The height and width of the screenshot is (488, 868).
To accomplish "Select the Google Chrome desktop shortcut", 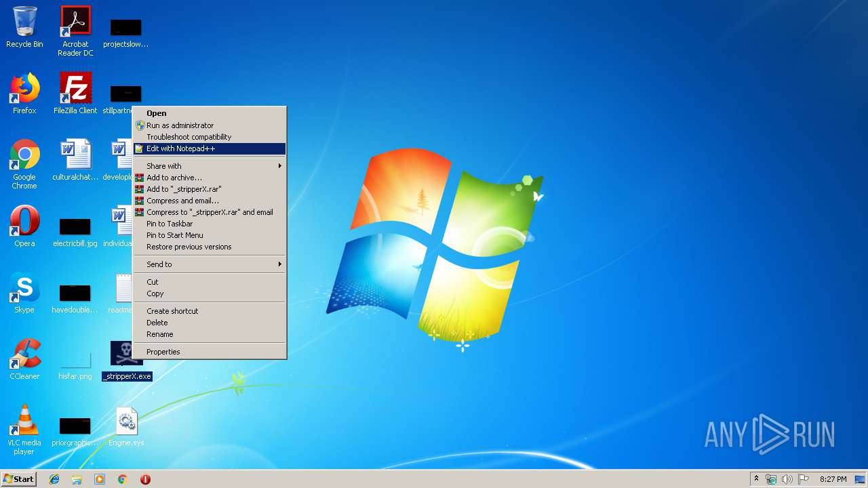I will (x=24, y=164).
